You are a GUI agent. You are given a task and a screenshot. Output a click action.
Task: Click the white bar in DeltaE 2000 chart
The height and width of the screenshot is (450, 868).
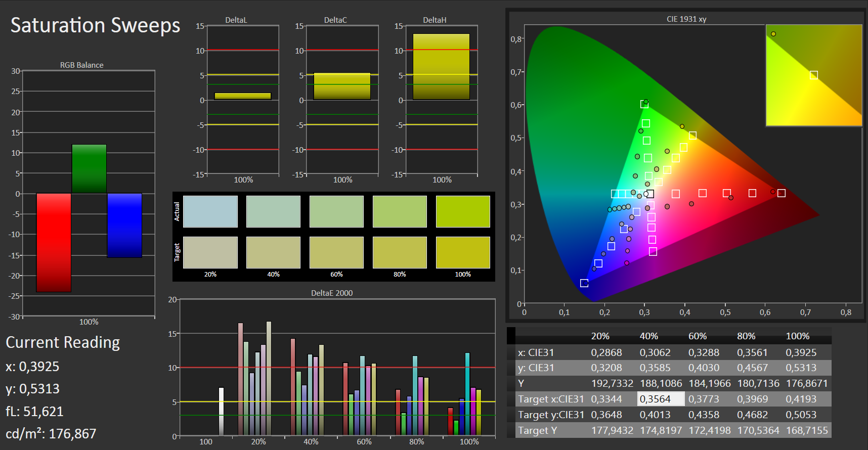point(221,411)
